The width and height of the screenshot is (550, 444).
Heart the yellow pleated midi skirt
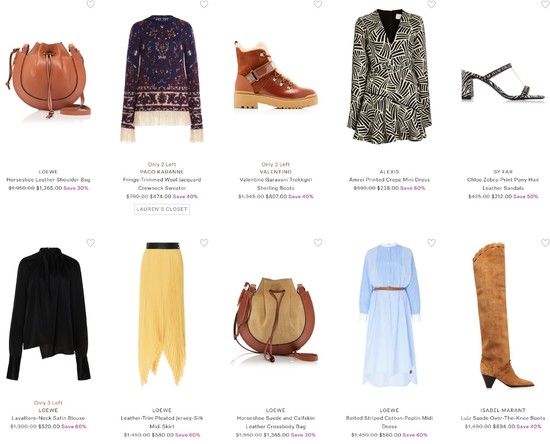[x=204, y=243]
